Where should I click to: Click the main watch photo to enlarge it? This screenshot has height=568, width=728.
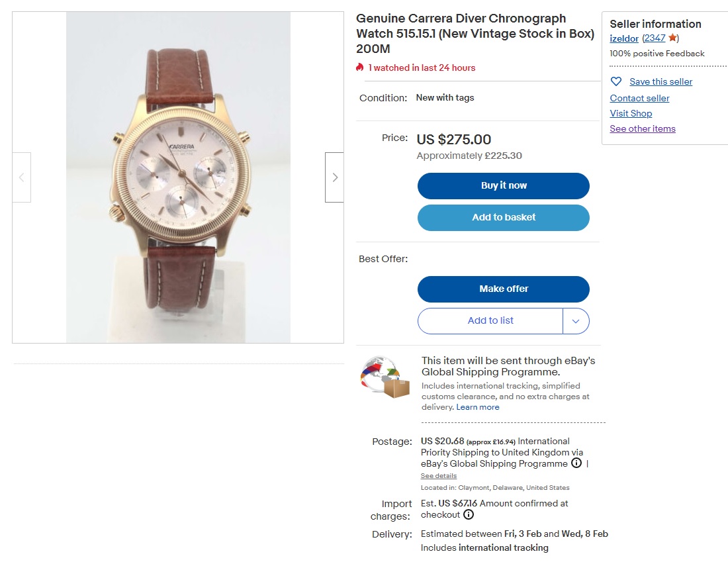(179, 177)
